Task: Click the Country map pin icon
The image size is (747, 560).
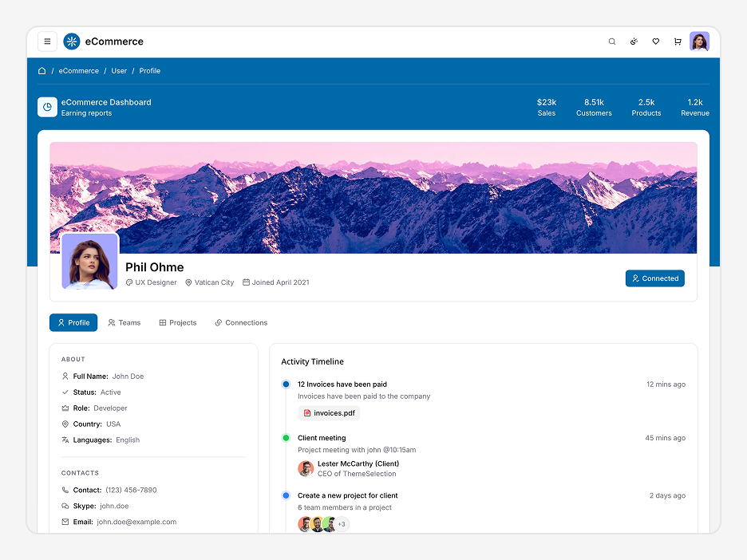Action: pos(65,424)
